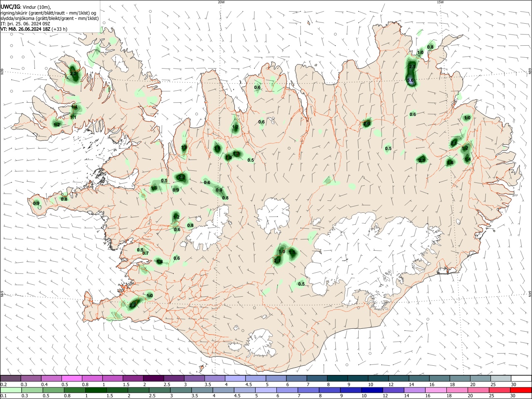This screenshot has height=399, width=532.
Task: Click the 0.2 label on the upper legend
Action: [x=3, y=384]
